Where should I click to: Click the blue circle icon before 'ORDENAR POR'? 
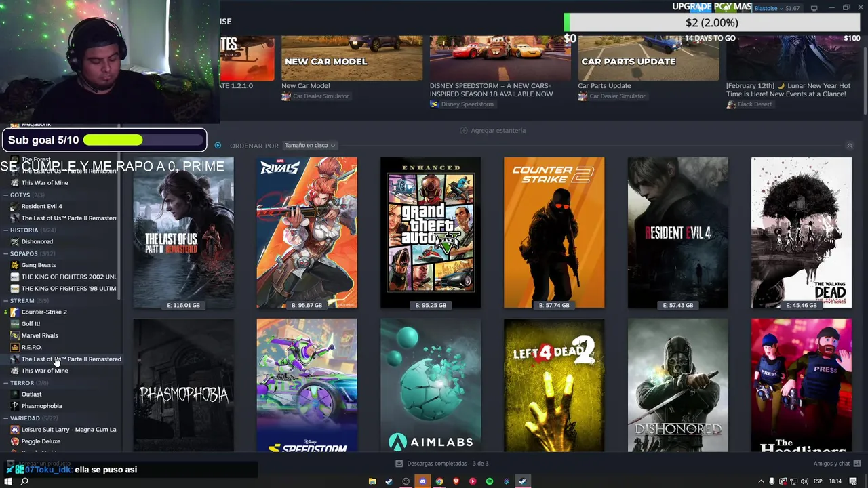tap(218, 145)
